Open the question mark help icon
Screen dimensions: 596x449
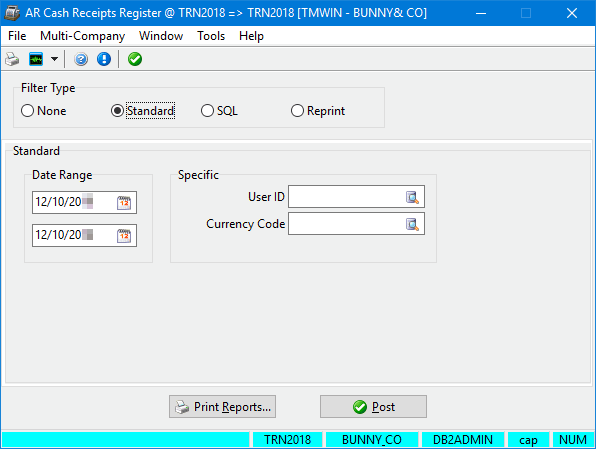click(81, 59)
